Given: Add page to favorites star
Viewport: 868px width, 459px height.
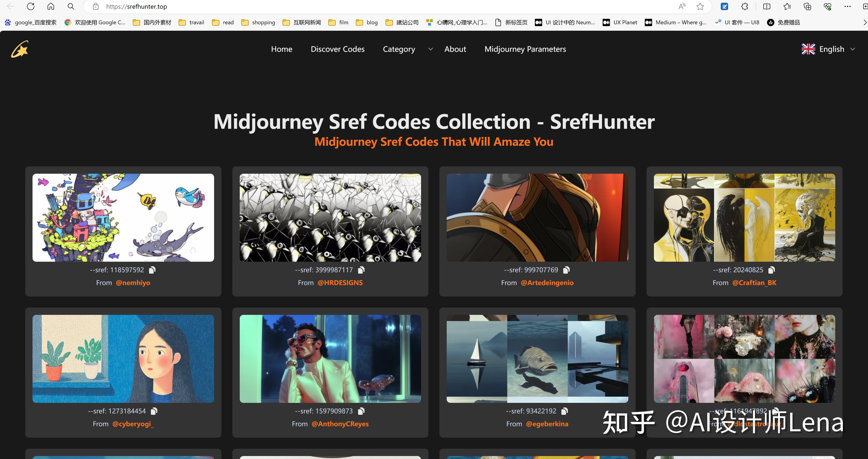Looking at the screenshot, I should click(700, 6).
